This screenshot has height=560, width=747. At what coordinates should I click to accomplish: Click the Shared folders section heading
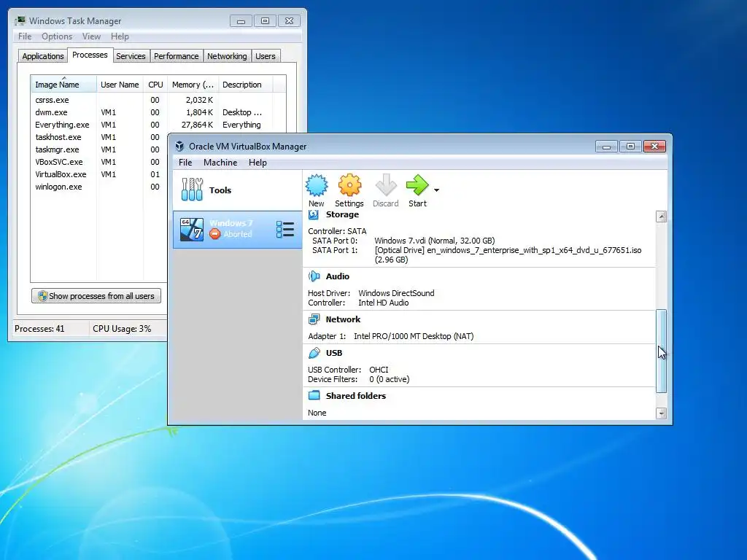click(356, 396)
